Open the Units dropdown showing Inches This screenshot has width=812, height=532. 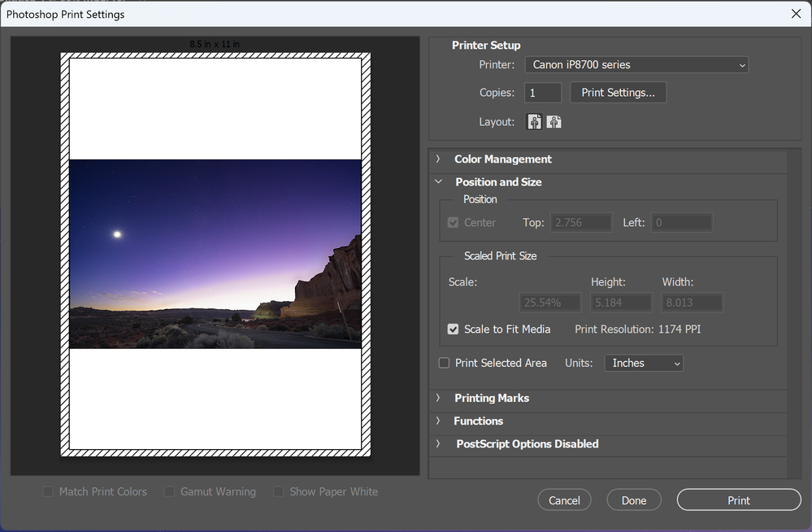pos(644,363)
